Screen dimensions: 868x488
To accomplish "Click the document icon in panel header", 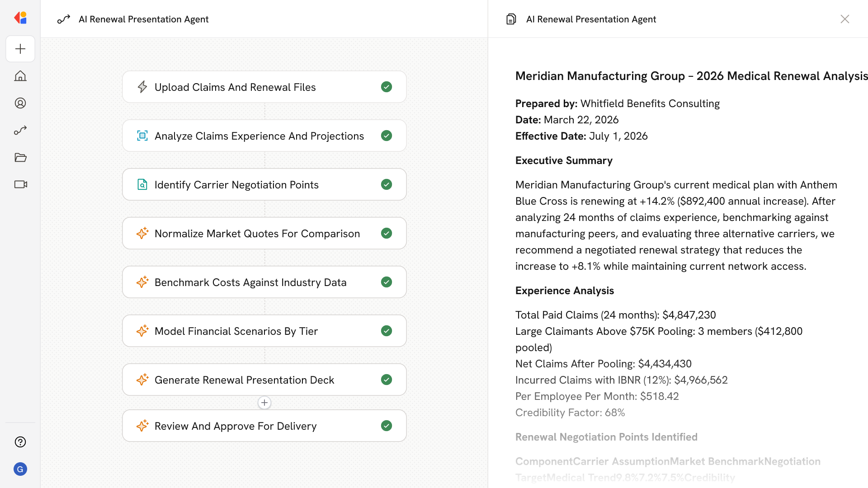I will [511, 19].
